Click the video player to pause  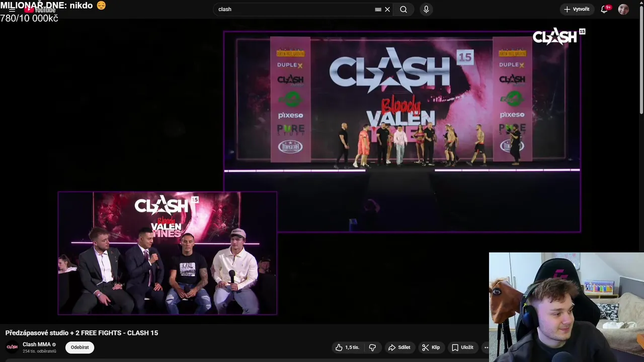coord(319,172)
